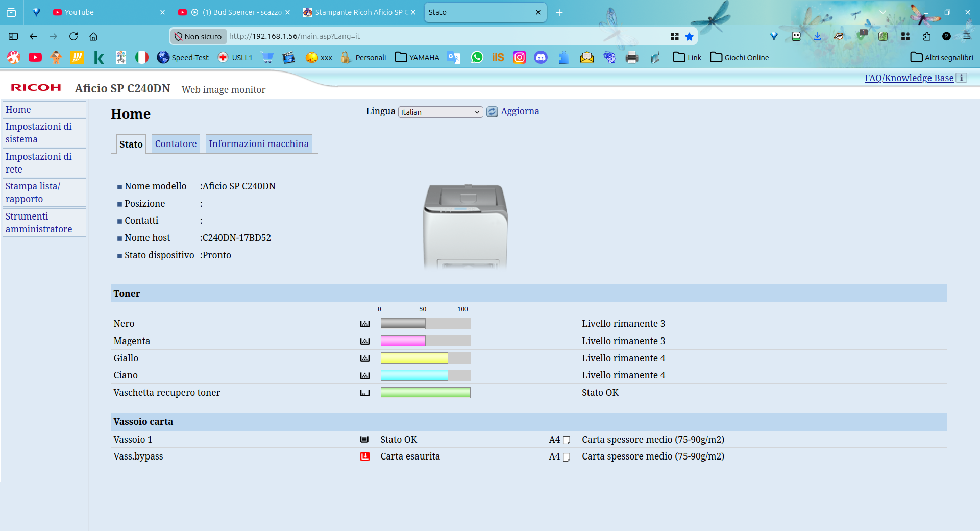The image size is (980, 531).
Task: Click the Aggiorna refresh icon
Action: click(x=492, y=112)
